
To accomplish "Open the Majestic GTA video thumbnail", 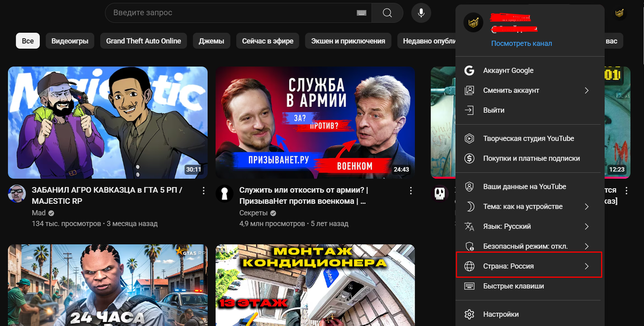I will (108, 122).
